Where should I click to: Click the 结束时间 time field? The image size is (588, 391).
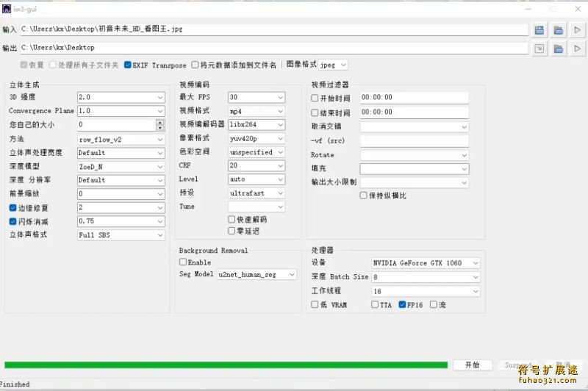pos(415,112)
